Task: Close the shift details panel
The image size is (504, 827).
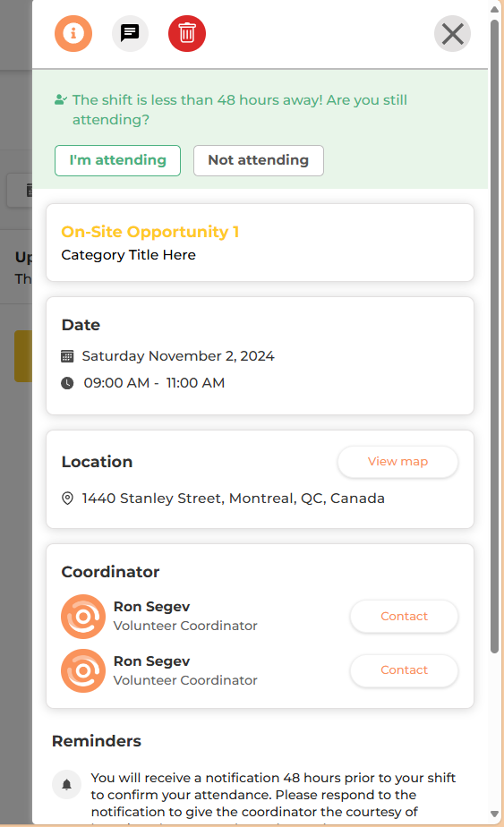Action: point(452,34)
